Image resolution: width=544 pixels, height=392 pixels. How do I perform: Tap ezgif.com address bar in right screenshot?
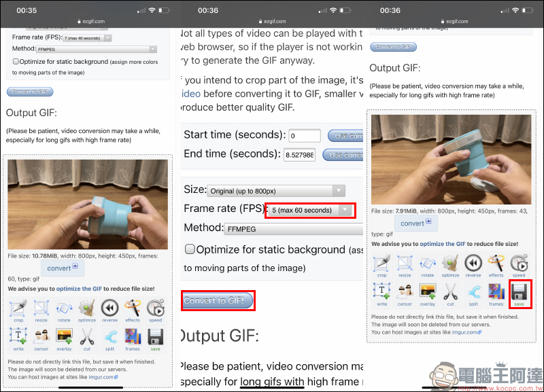point(454,21)
